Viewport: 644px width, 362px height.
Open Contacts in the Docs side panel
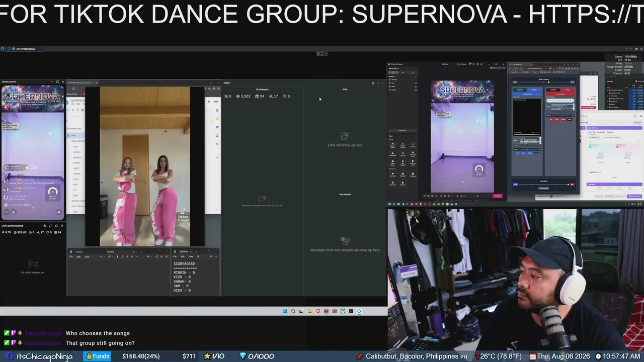pos(217,135)
